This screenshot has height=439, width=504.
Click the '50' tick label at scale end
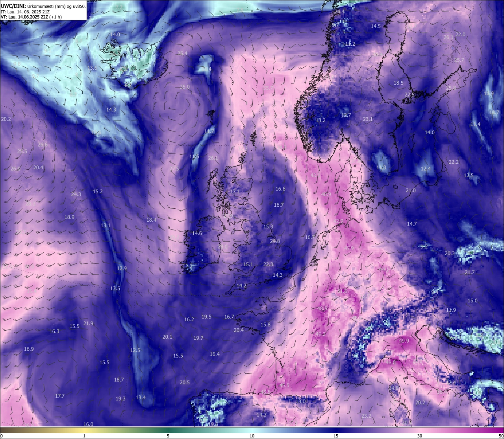501,436
